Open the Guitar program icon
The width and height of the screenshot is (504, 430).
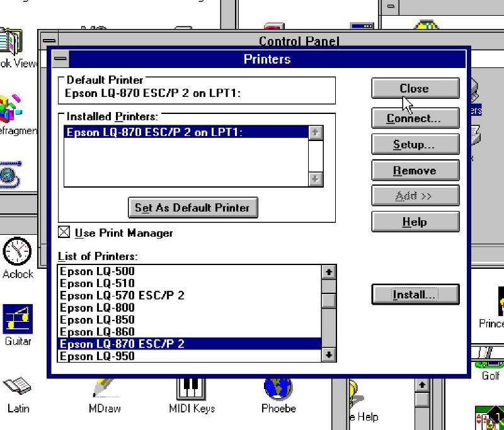(x=18, y=319)
